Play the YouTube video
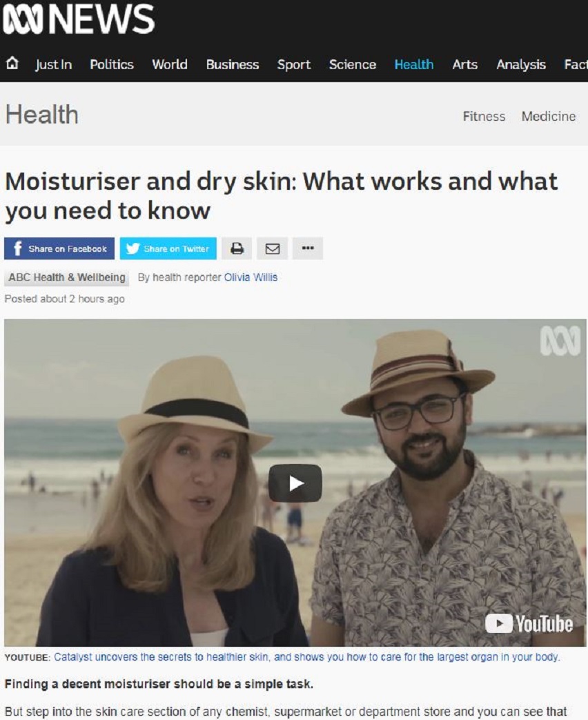This screenshot has height=720, width=588. [295, 483]
